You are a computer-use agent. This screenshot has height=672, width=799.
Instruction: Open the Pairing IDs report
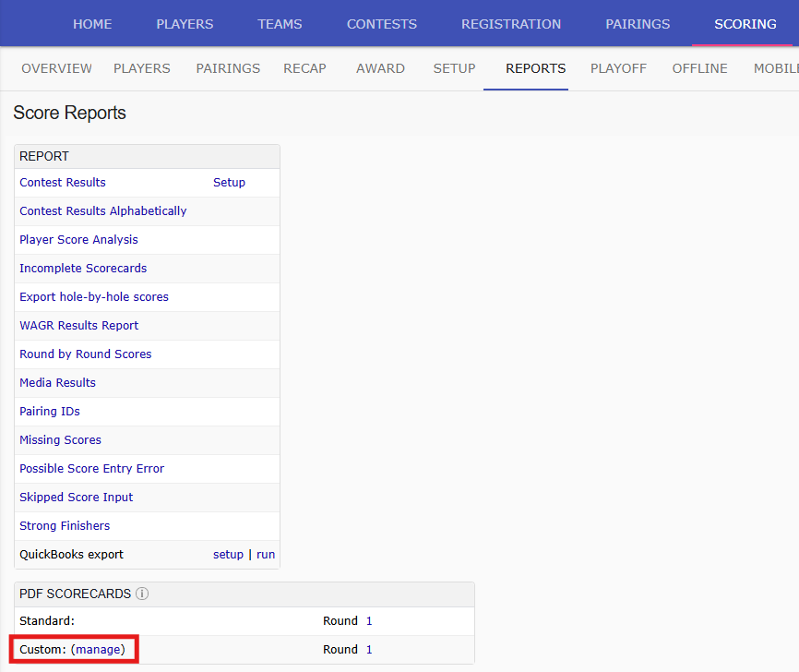(50, 411)
